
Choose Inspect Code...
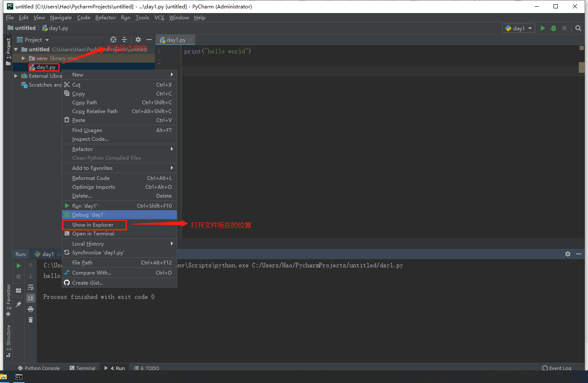coord(119,139)
